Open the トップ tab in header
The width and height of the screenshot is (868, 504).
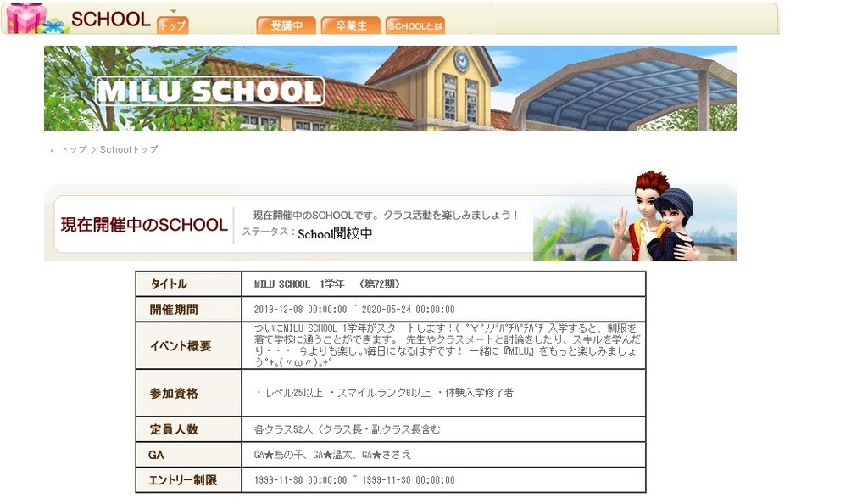tap(173, 25)
